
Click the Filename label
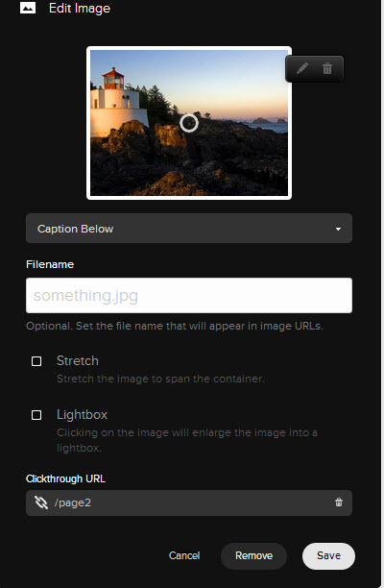pos(50,264)
